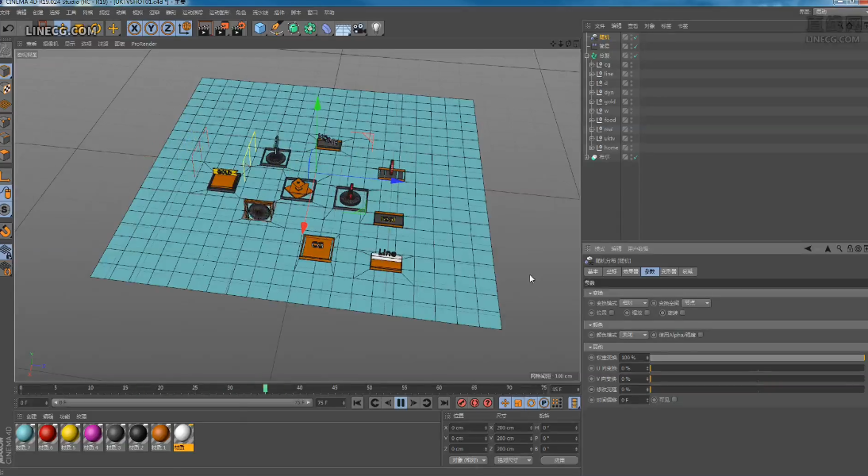Toggle scale keyframe icon in timeline bar

click(x=517, y=403)
